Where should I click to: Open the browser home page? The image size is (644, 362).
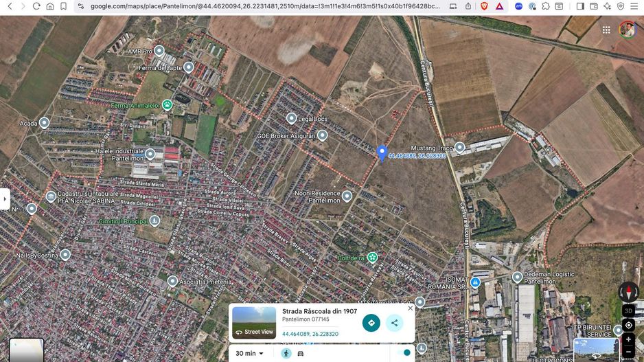pyautogui.click(x=49, y=6)
